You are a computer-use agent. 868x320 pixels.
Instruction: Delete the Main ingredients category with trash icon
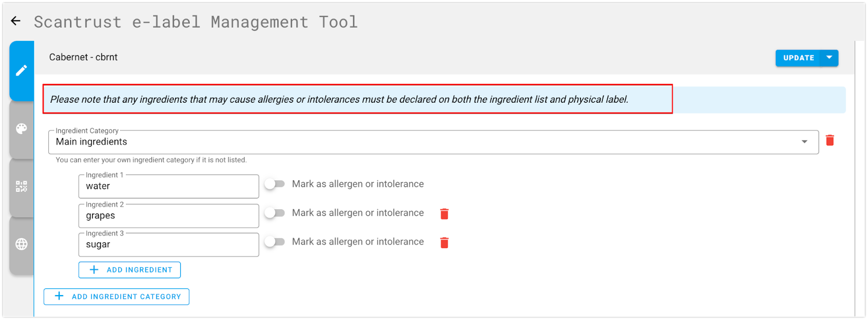tap(829, 141)
